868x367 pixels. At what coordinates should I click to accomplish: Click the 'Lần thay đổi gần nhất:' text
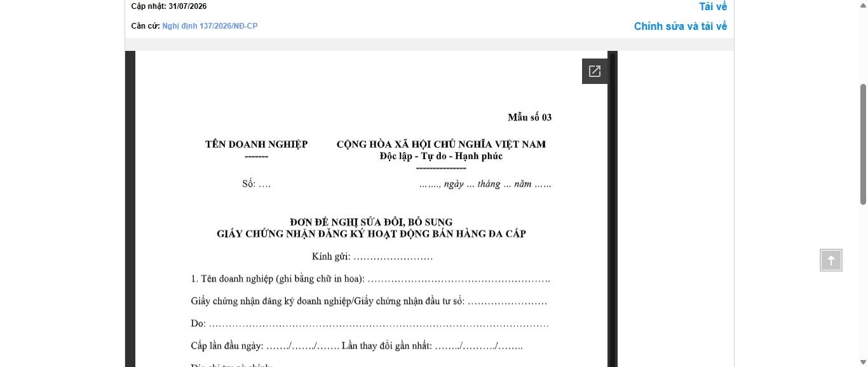(x=386, y=347)
